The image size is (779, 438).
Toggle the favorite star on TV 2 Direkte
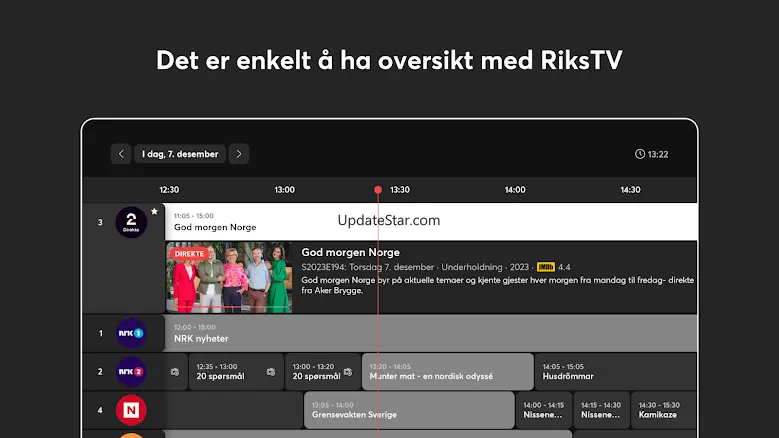pos(155,212)
